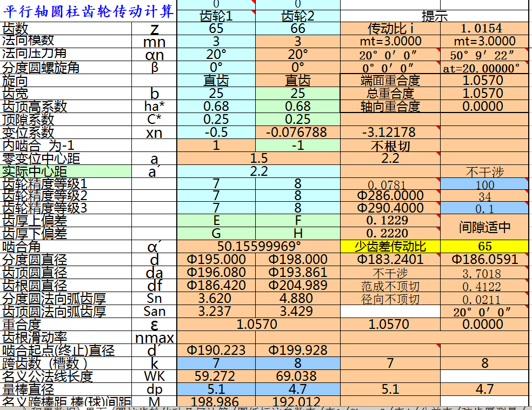Click the hint value 0.0781
532x410 pixels.
coord(390,184)
